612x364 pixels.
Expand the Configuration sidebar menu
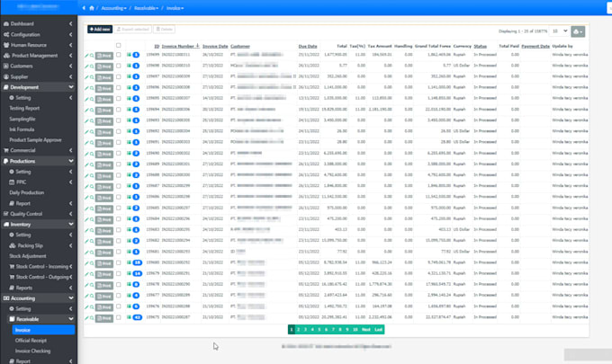(39, 35)
